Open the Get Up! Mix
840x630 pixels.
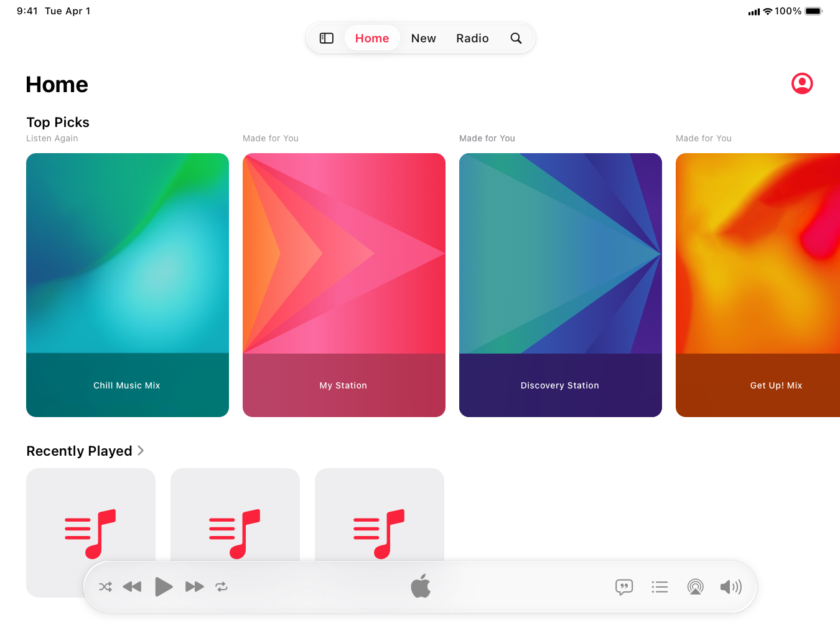pyautogui.click(x=772, y=284)
